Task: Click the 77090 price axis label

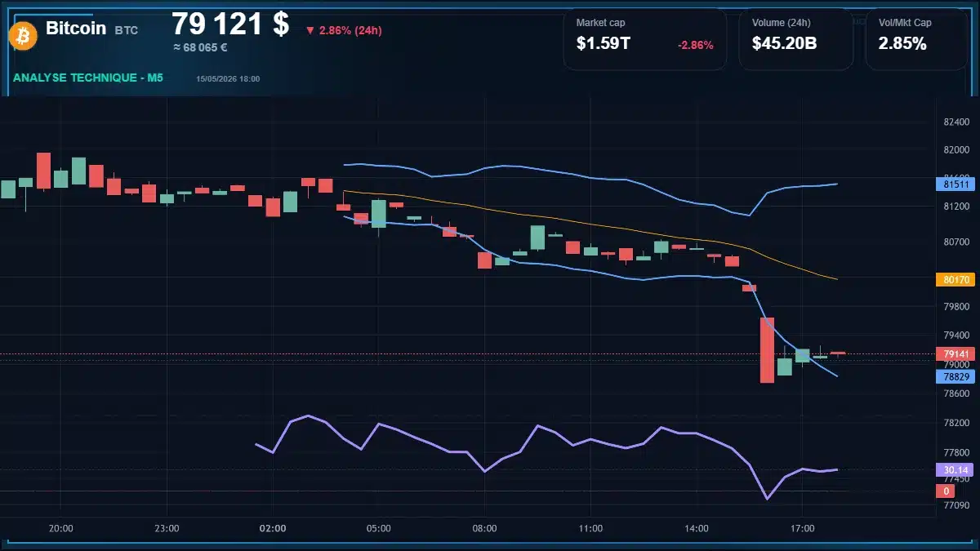Action: point(956,505)
